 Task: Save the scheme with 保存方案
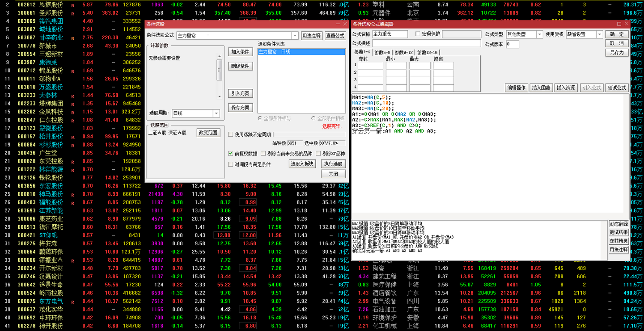[241, 108]
